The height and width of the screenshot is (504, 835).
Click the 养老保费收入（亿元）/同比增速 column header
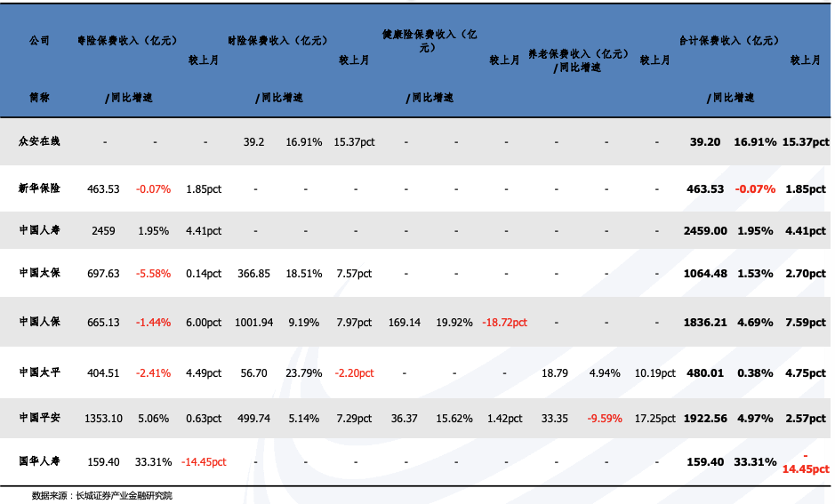pos(578,60)
